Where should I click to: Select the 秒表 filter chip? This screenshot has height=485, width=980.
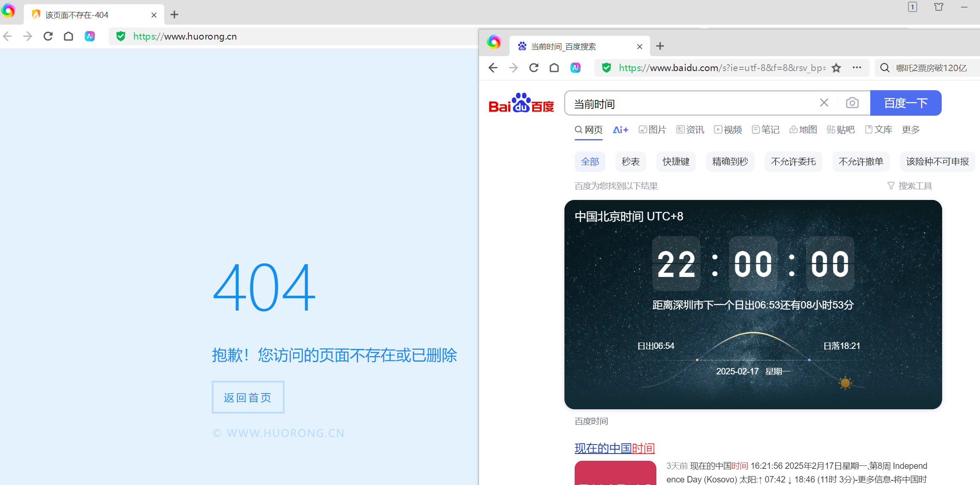click(x=630, y=162)
